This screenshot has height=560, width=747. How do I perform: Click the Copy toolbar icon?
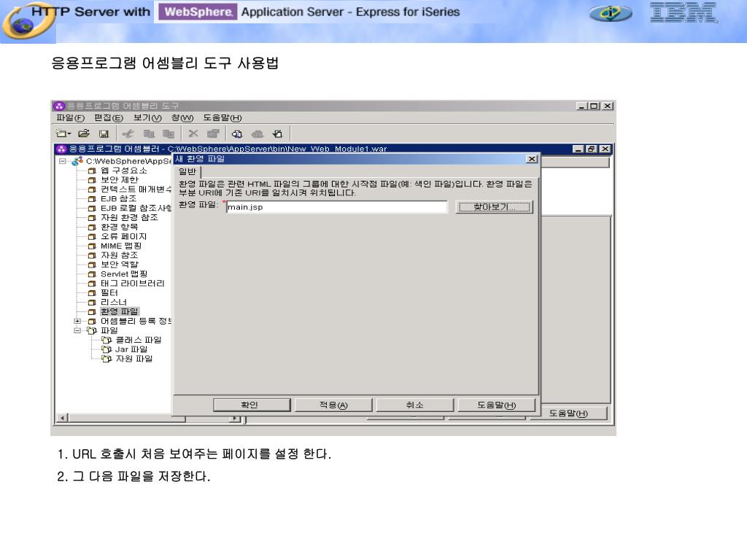pos(149,134)
